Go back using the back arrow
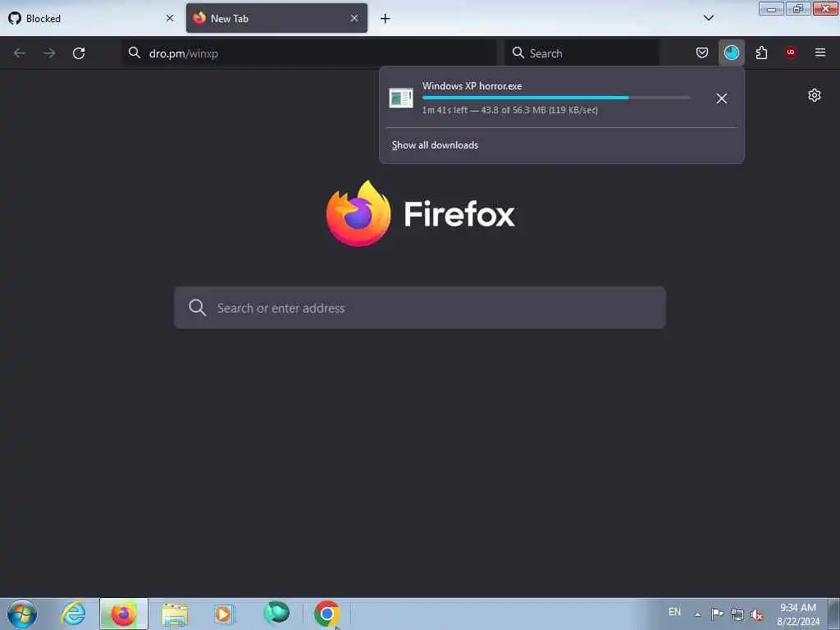 click(x=20, y=53)
